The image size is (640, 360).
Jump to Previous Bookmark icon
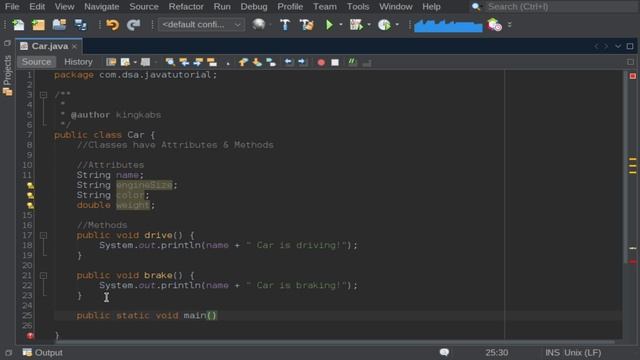coord(243,62)
